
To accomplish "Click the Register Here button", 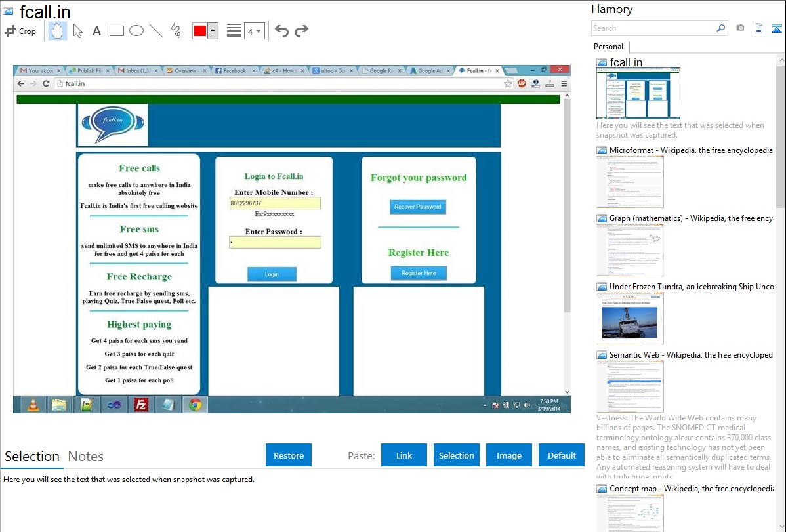I will tap(419, 273).
